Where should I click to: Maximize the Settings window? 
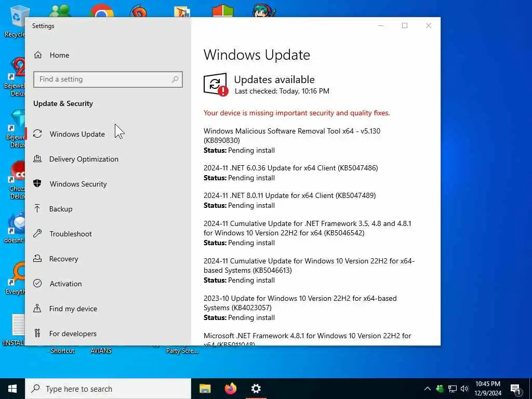[404, 26]
